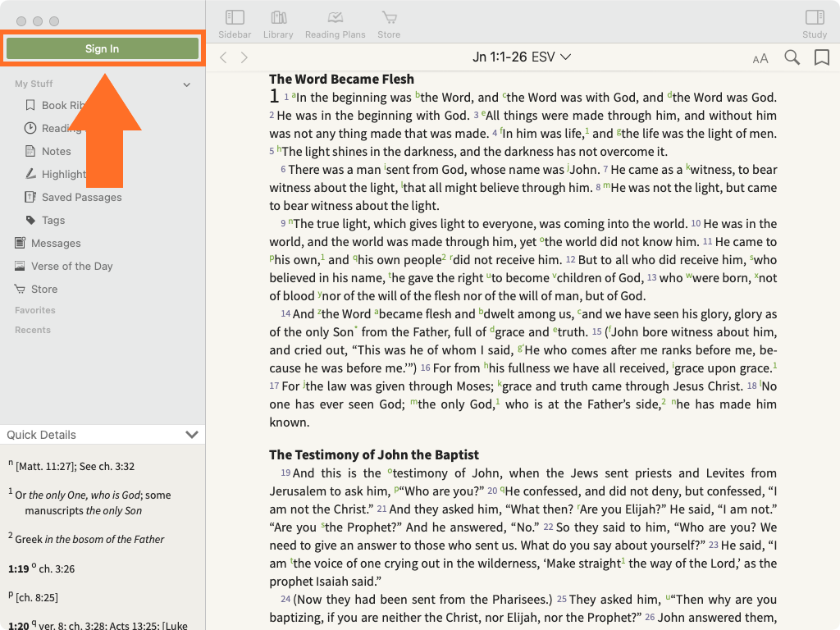Open Reading Plans in the toolbar

(335, 23)
